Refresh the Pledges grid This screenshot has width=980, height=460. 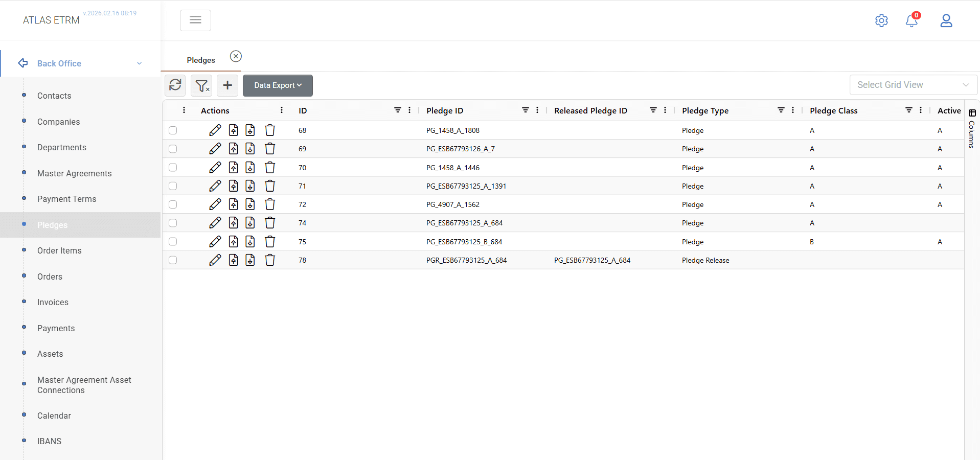click(x=175, y=85)
